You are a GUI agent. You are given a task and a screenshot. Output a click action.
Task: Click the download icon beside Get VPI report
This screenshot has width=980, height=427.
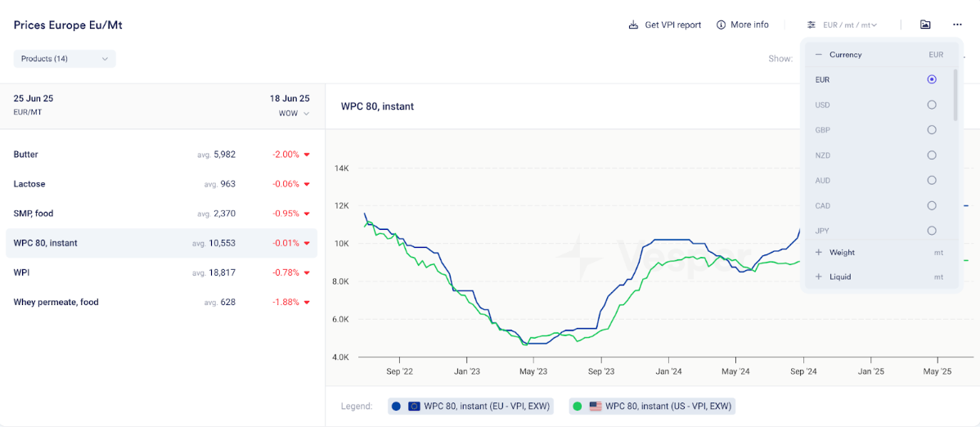click(x=633, y=25)
